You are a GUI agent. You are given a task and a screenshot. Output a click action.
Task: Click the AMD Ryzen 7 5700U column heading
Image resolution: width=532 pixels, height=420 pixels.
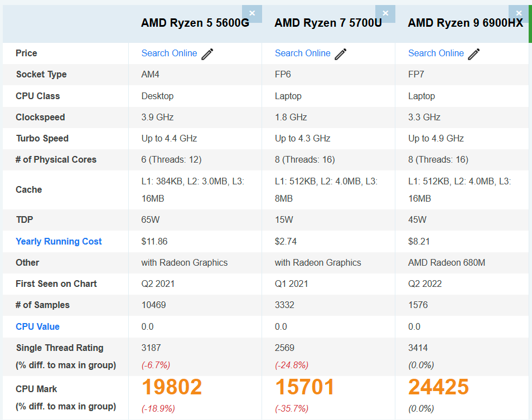(x=328, y=23)
